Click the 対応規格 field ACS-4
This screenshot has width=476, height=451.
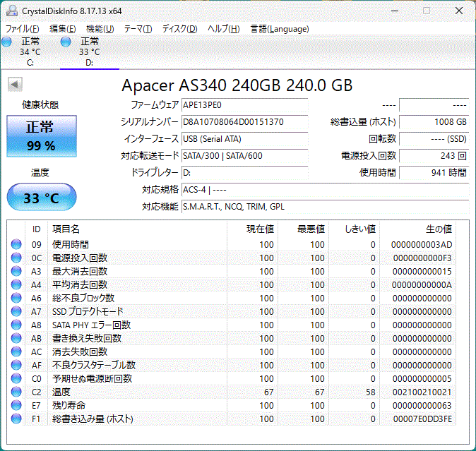(325, 190)
